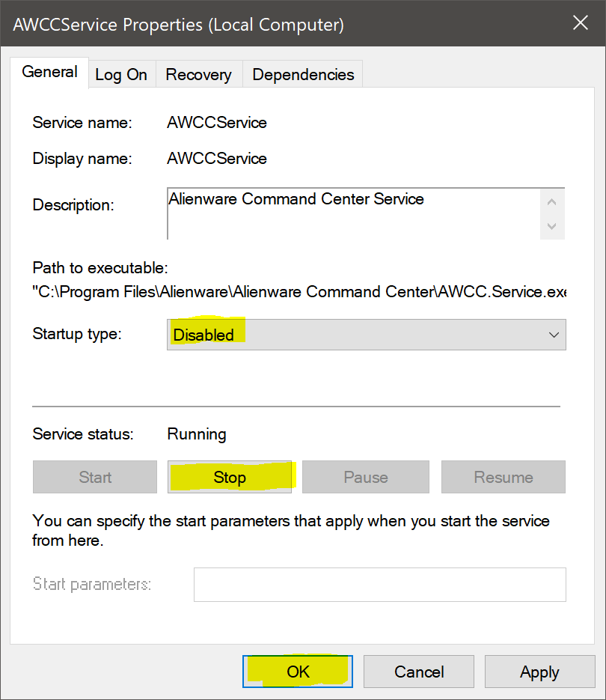
Task: Click the executable path text
Action: click(x=299, y=291)
